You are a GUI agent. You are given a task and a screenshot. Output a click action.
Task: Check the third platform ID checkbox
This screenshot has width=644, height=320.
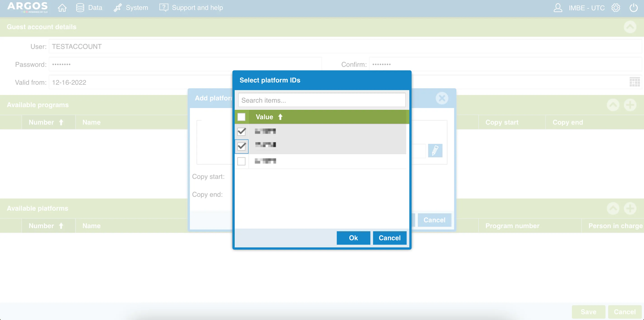241,161
